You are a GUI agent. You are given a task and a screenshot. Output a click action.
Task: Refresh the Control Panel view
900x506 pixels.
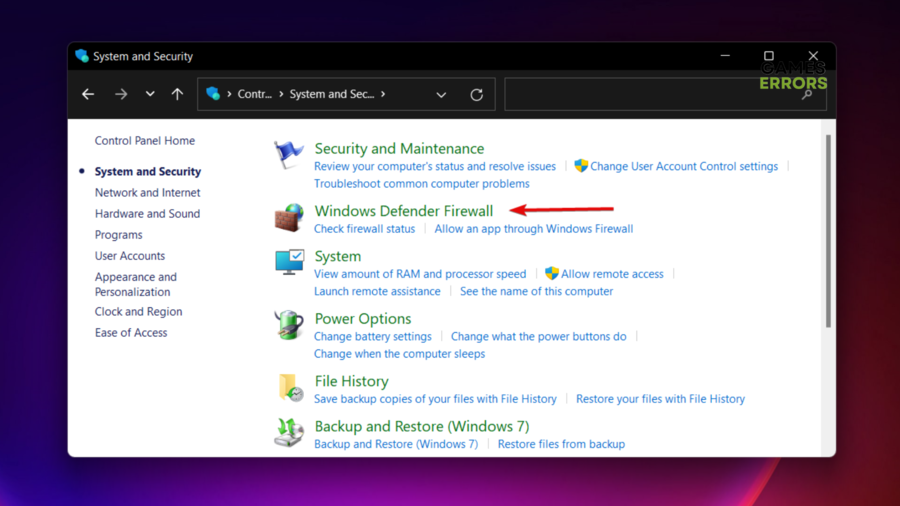(x=477, y=95)
